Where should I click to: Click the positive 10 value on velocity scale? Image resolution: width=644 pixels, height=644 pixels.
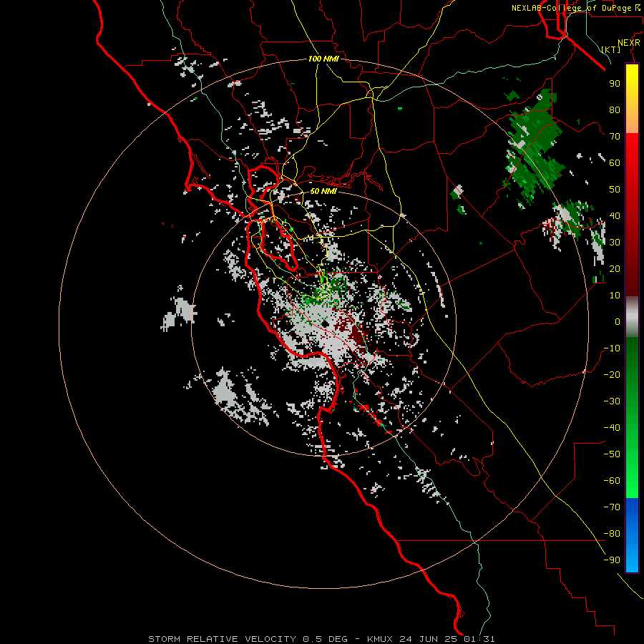[x=615, y=296]
